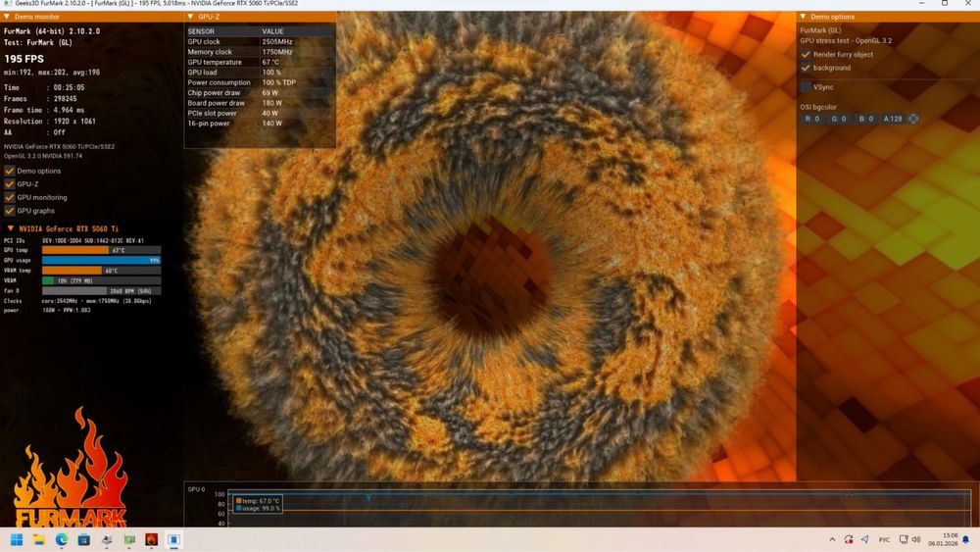This screenshot has height=552, width=980.
Task: Click the temp/usage graph legend box
Action: 258,505
